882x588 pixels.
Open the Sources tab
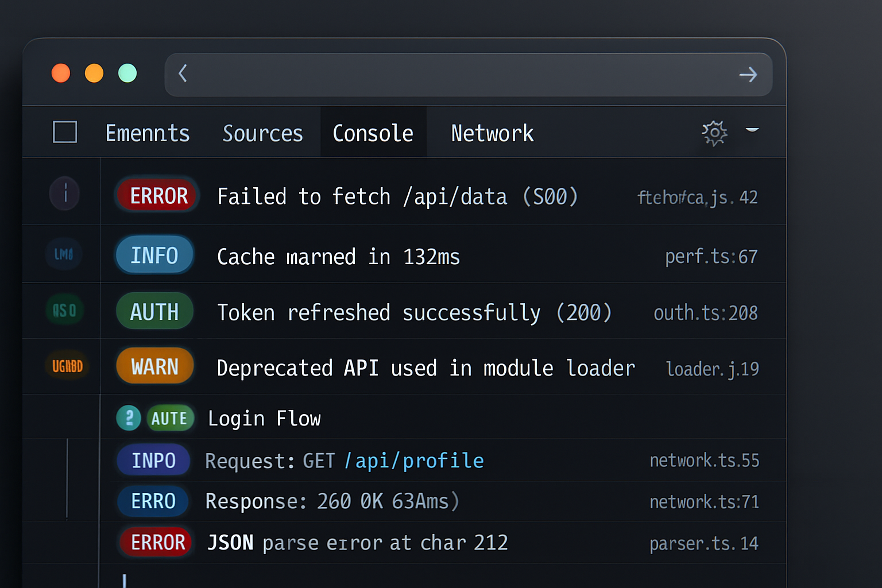(263, 133)
